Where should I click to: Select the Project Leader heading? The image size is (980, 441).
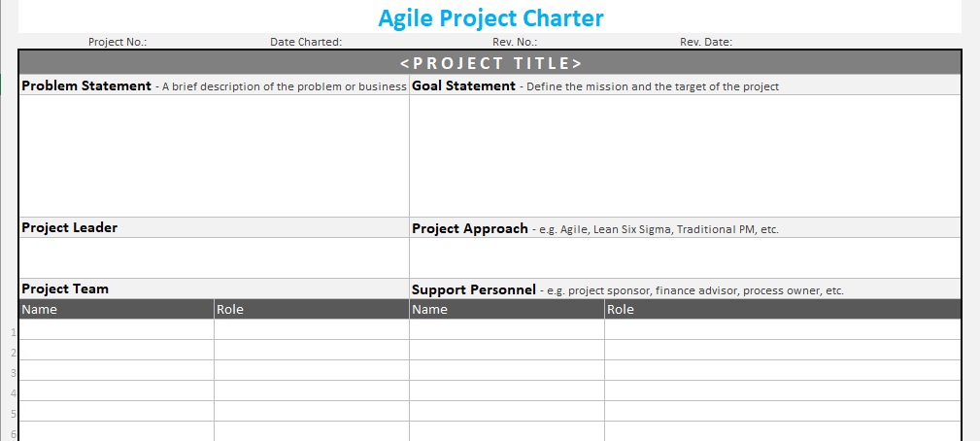[214, 228]
